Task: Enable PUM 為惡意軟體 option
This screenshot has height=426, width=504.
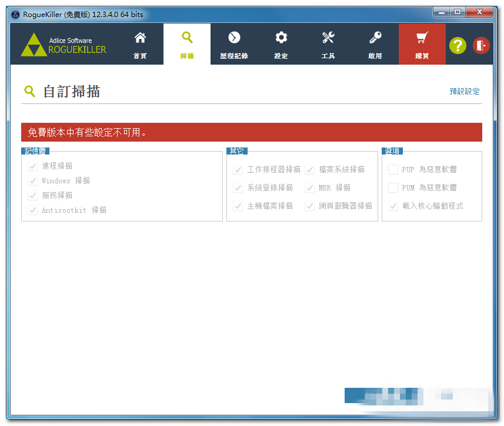Action: (393, 188)
